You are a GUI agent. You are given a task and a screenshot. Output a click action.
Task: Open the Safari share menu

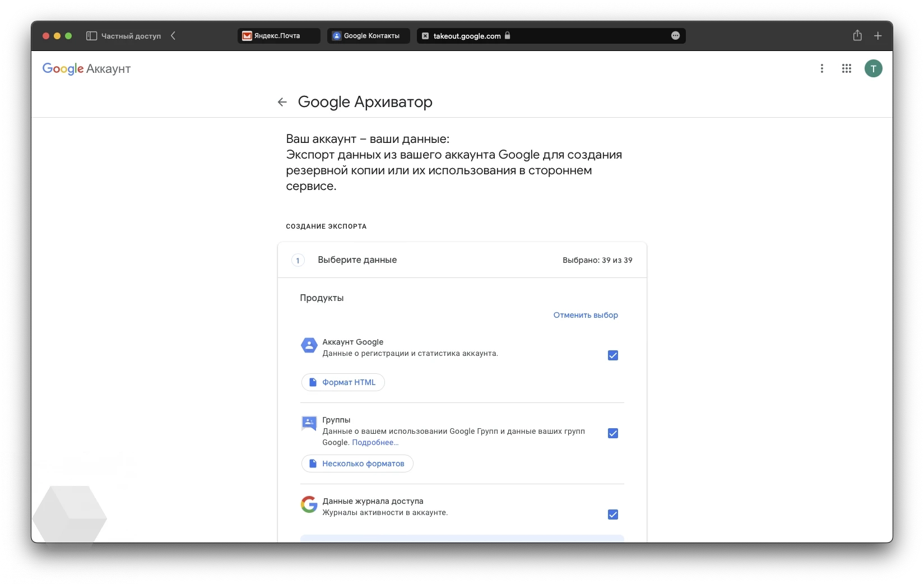pos(857,35)
